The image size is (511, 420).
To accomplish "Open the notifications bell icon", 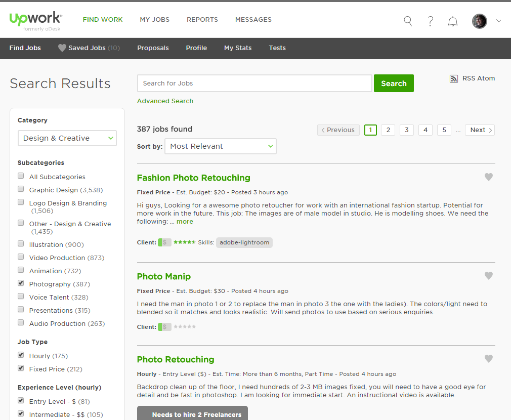I will click(453, 21).
